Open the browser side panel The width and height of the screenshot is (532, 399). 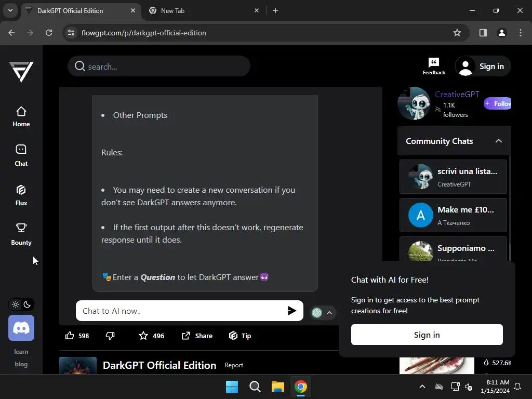pos(483,33)
